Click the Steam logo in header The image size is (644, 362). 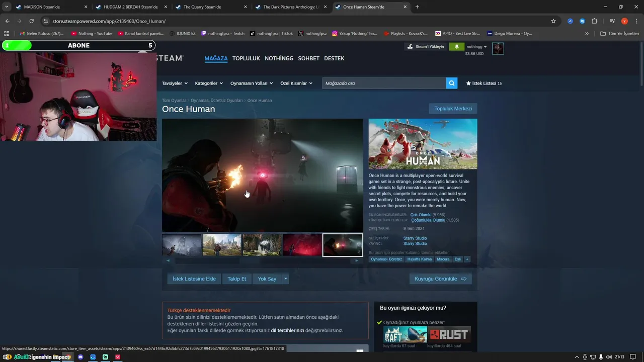[x=170, y=58]
